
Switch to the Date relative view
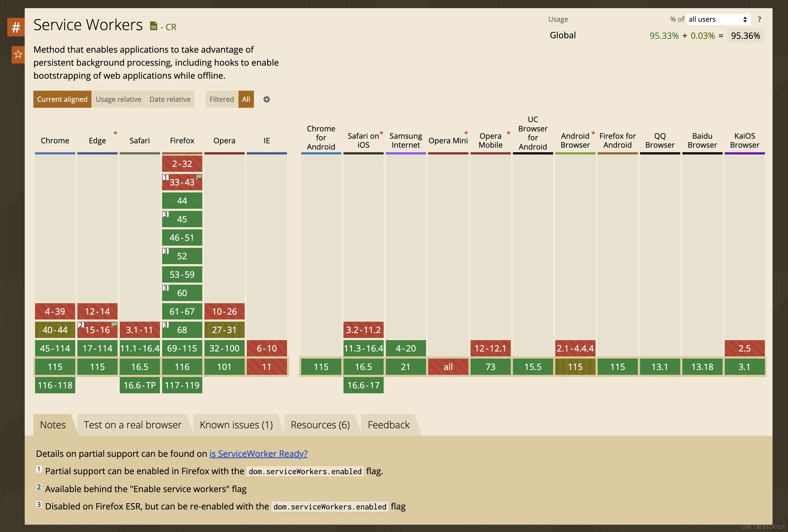click(x=170, y=99)
